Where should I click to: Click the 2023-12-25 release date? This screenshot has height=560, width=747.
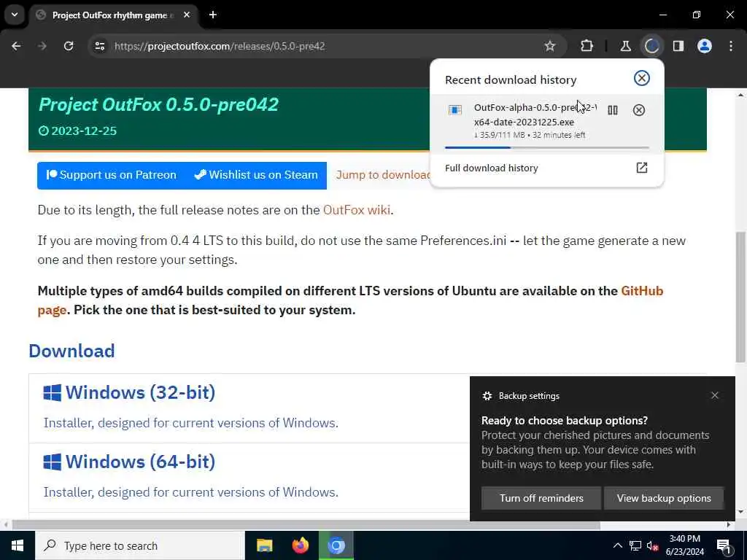(77, 131)
